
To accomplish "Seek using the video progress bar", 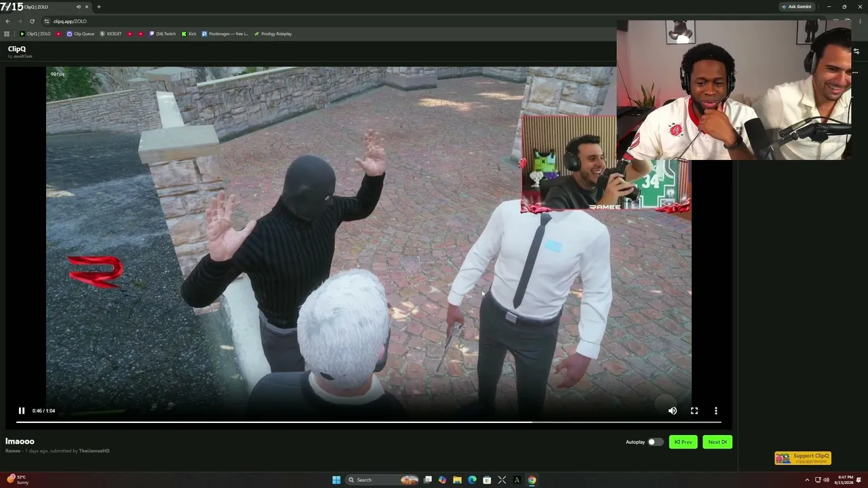I will 369,422.
